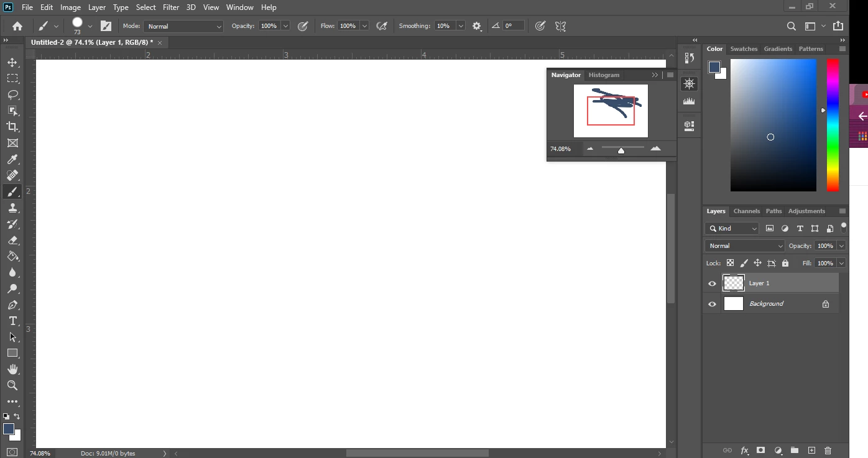Click the Navigator zoom slider handle

click(621, 150)
